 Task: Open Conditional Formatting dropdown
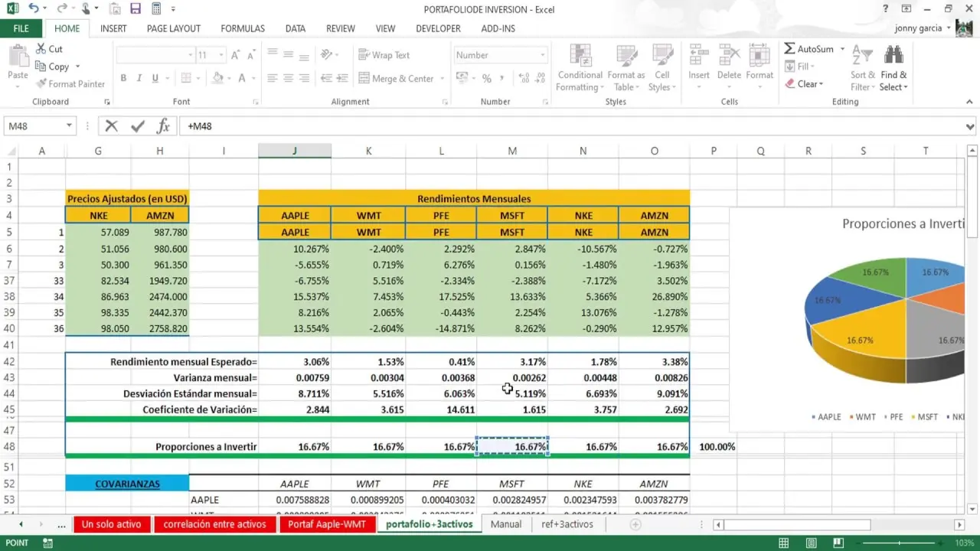tap(580, 69)
